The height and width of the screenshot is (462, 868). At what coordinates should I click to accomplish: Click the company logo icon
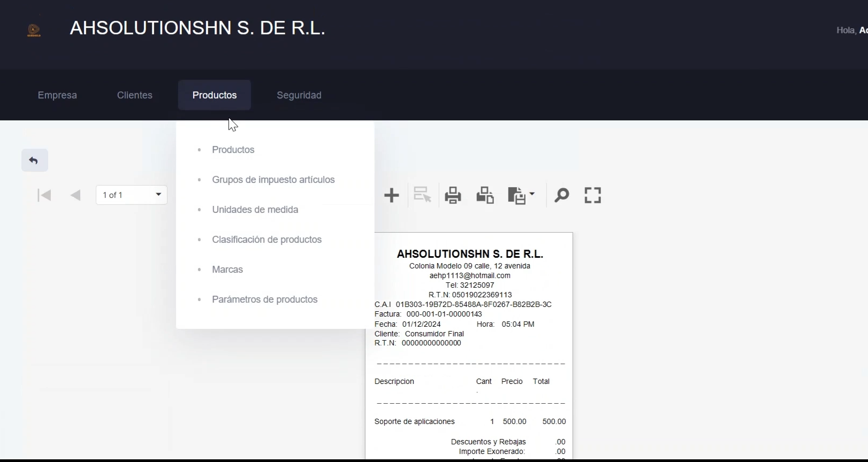pos(34,30)
